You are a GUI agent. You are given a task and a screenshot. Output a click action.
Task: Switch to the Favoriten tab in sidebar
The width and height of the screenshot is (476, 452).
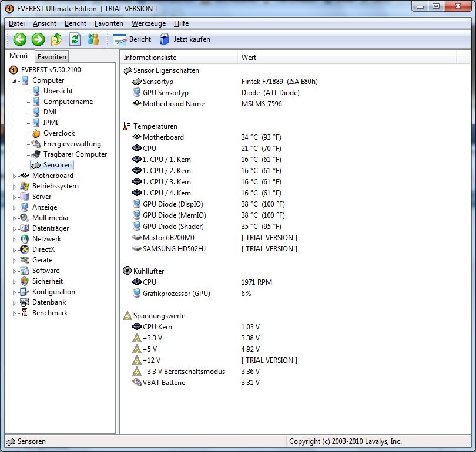click(x=52, y=57)
